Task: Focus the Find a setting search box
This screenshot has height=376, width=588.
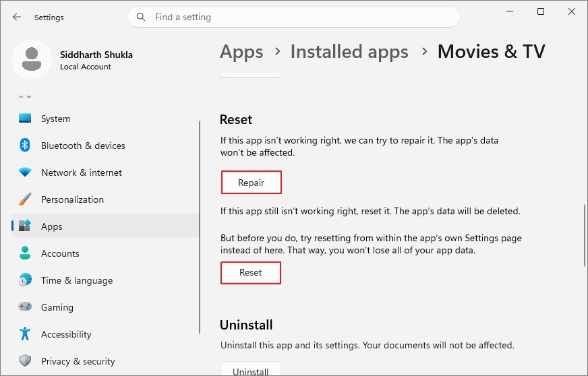Action: click(x=293, y=17)
